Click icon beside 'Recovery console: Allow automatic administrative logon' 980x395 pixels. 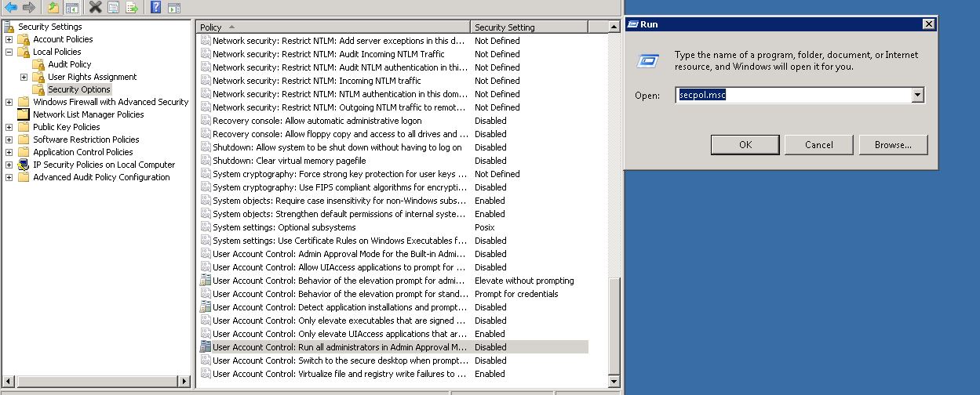tap(206, 121)
